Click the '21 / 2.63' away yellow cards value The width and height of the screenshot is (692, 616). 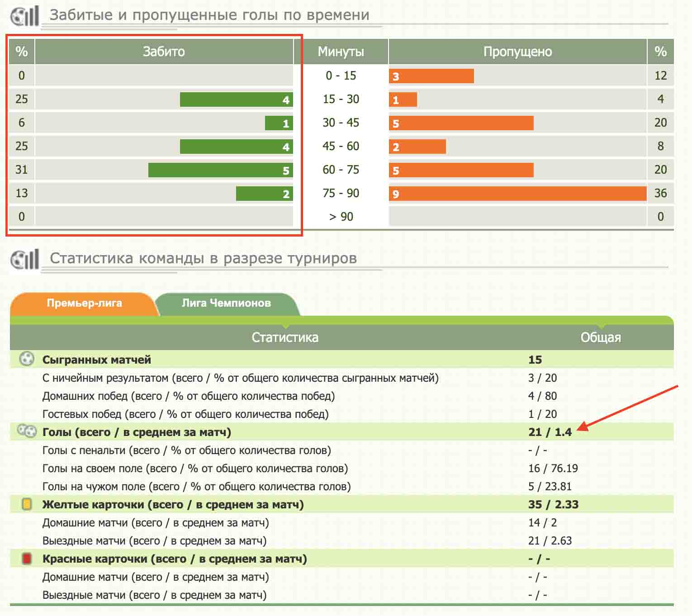(550, 540)
